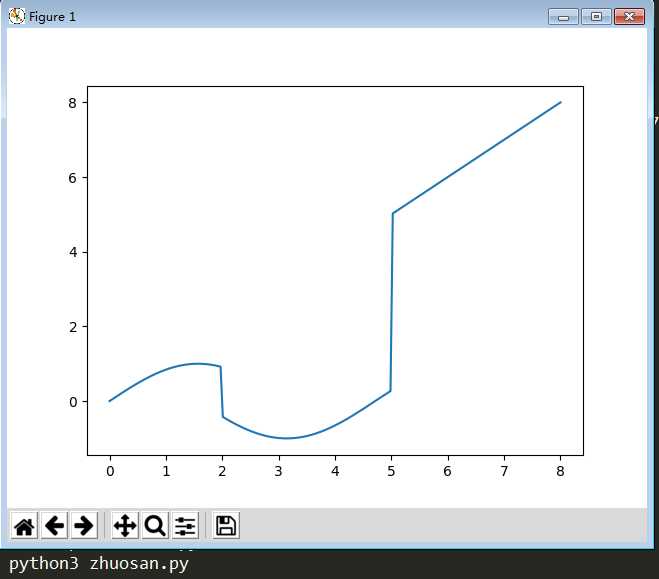
Task: Reset the plot to the original view with Home
Action: click(24, 525)
